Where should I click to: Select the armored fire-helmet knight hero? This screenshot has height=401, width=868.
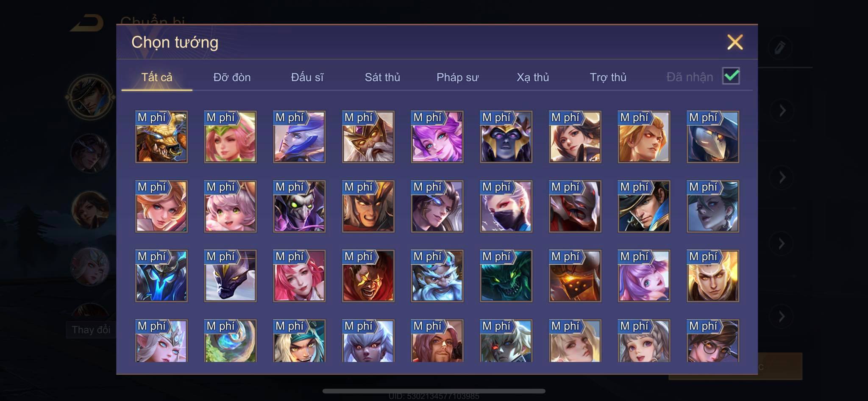tap(575, 276)
